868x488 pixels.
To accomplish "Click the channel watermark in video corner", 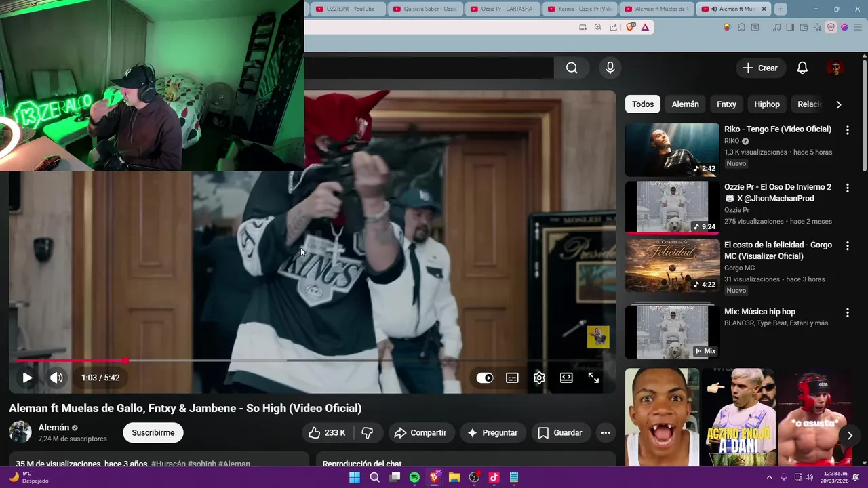I will [598, 337].
